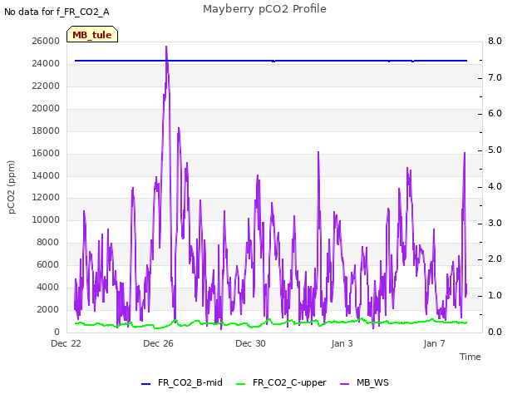Click the 3.0 right axis tick label

(x=495, y=223)
